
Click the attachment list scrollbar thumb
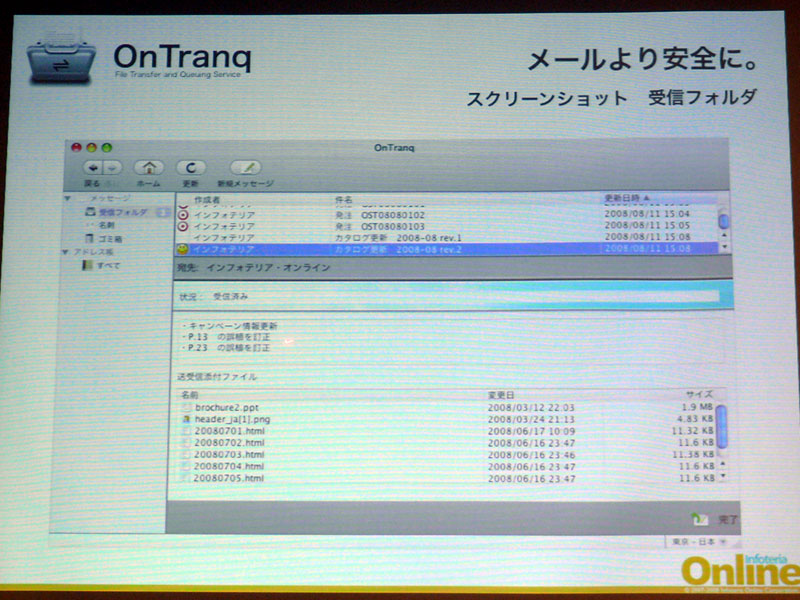point(721,427)
